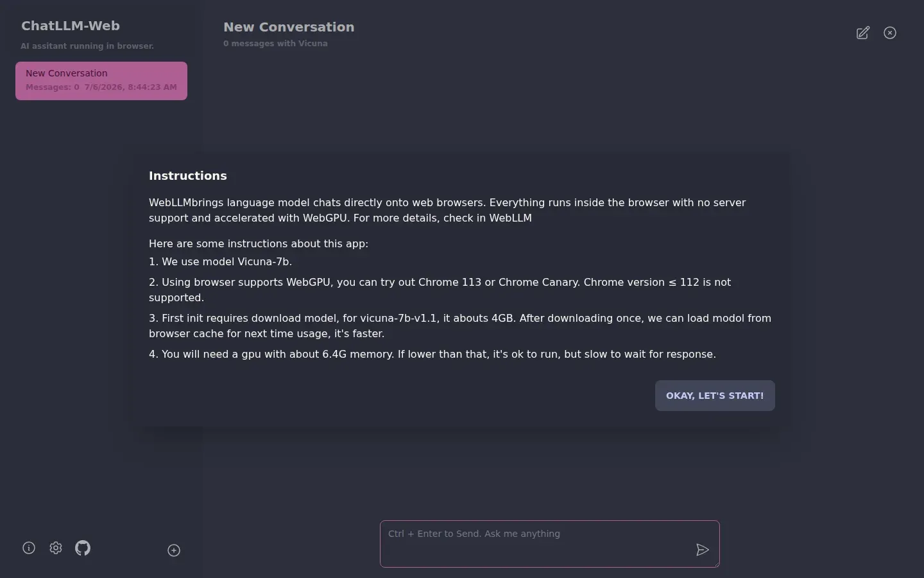
Task: Select the New Conversation sidebar item
Action: click(x=101, y=81)
